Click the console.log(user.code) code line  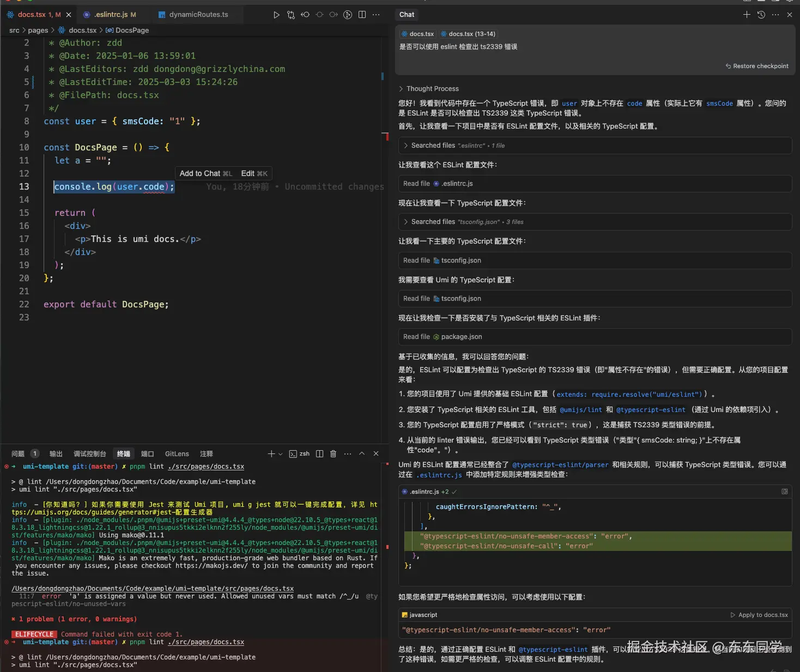[114, 186]
